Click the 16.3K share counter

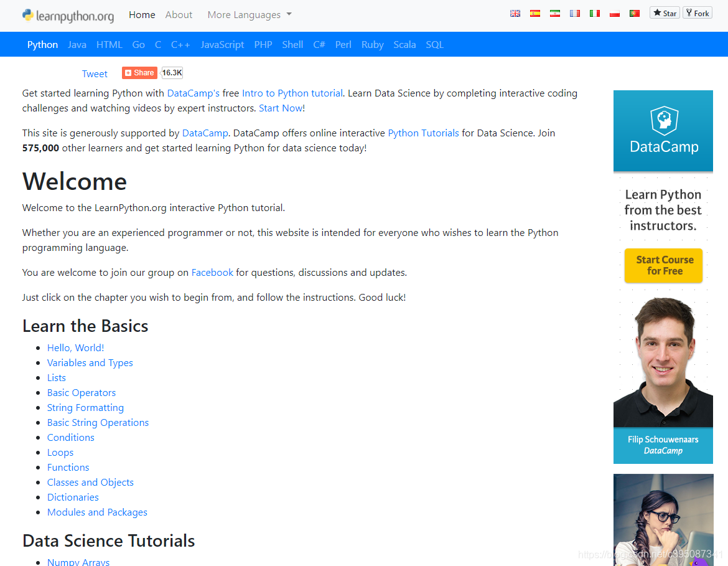point(172,72)
